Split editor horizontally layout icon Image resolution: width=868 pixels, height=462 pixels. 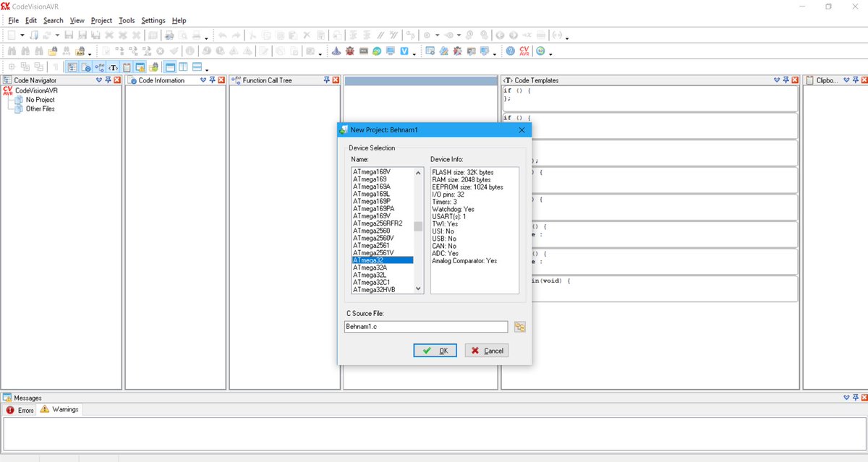(x=197, y=67)
